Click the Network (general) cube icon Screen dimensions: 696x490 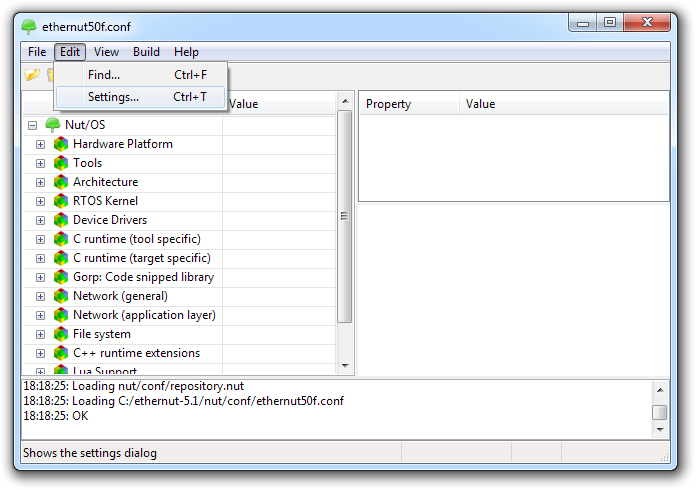pos(61,296)
